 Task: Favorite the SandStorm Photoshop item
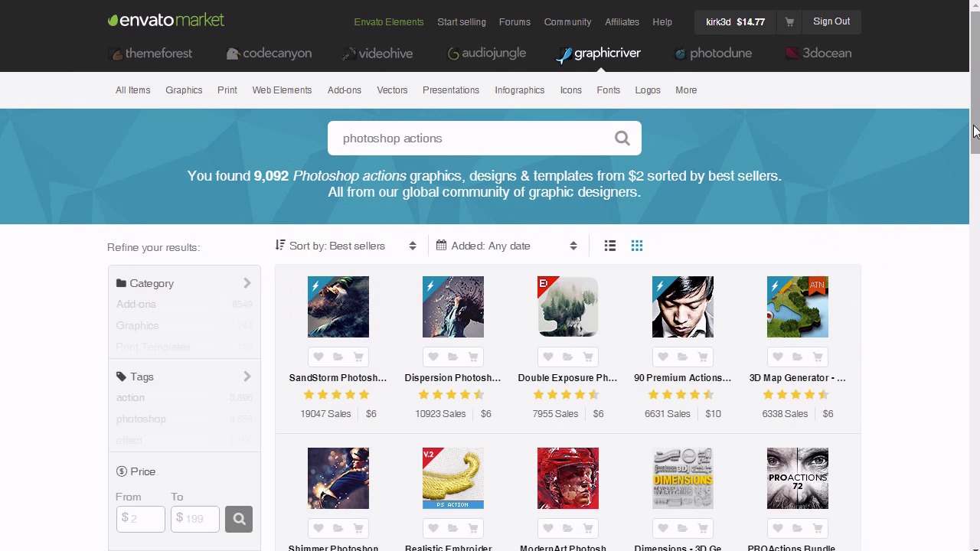(318, 357)
